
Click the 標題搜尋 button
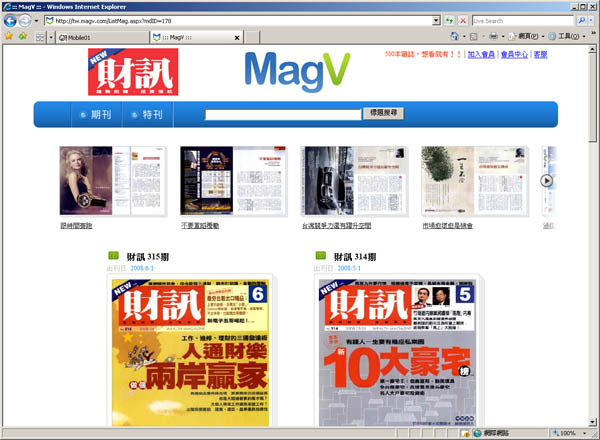[x=383, y=113]
